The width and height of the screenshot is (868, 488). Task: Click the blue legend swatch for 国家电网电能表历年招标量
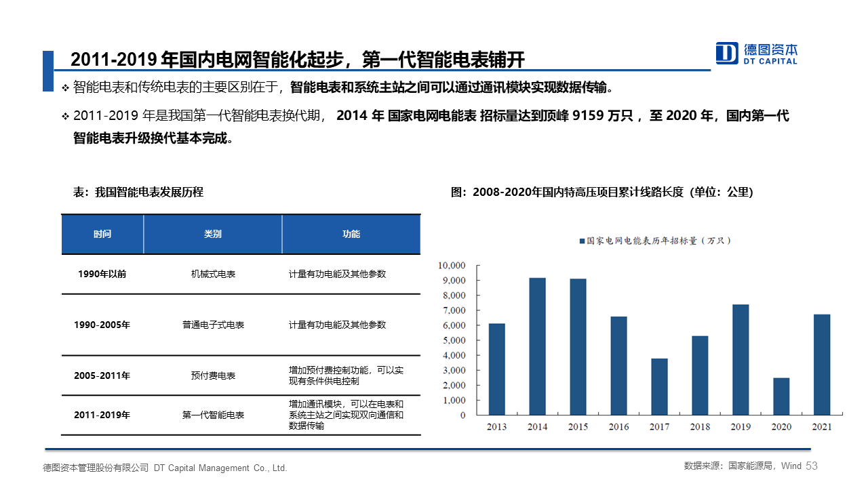click(x=582, y=241)
